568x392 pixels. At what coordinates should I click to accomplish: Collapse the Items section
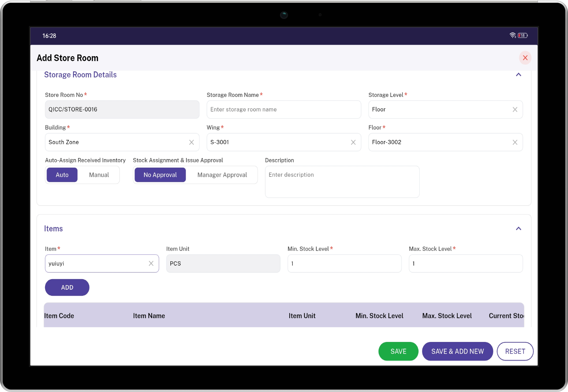(x=518, y=229)
